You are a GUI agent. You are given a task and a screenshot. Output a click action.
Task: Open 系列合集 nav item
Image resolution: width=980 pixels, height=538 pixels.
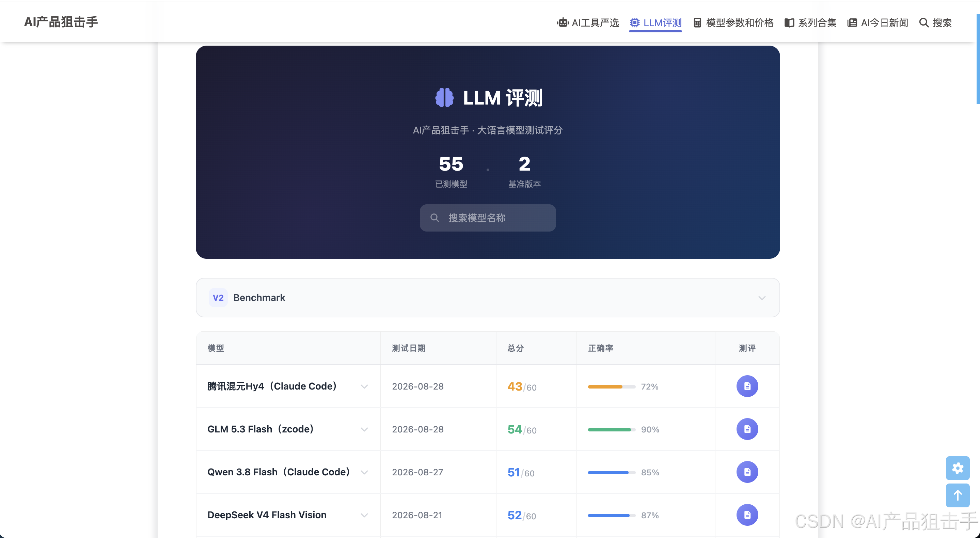pyautogui.click(x=810, y=23)
